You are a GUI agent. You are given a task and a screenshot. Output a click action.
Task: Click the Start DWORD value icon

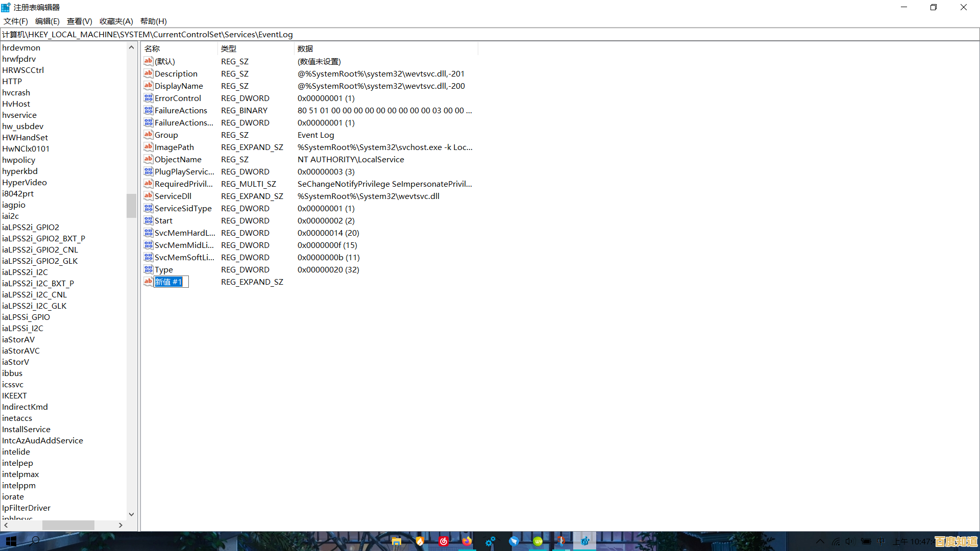[x=149, y=220]
